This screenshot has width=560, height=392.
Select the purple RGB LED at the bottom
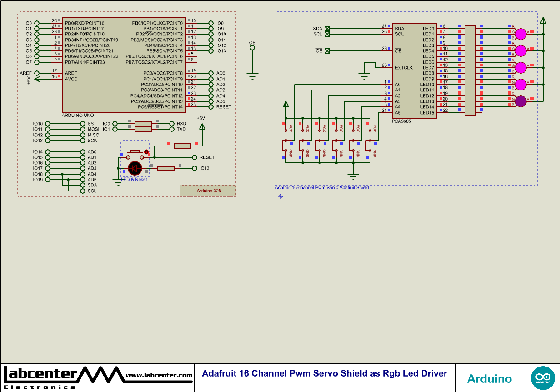click(521, 100)
